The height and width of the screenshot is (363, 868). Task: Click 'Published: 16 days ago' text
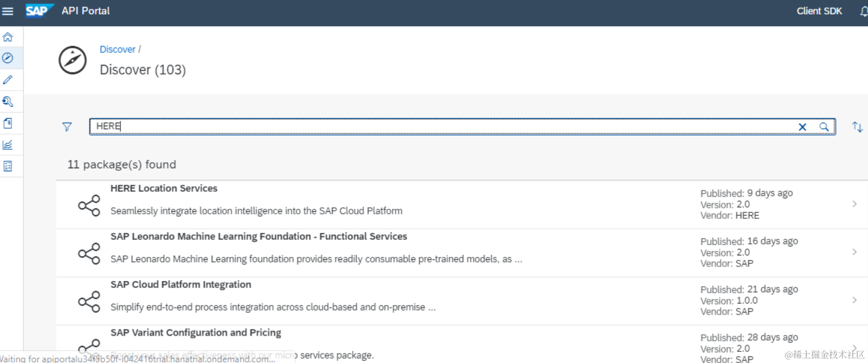749,241
